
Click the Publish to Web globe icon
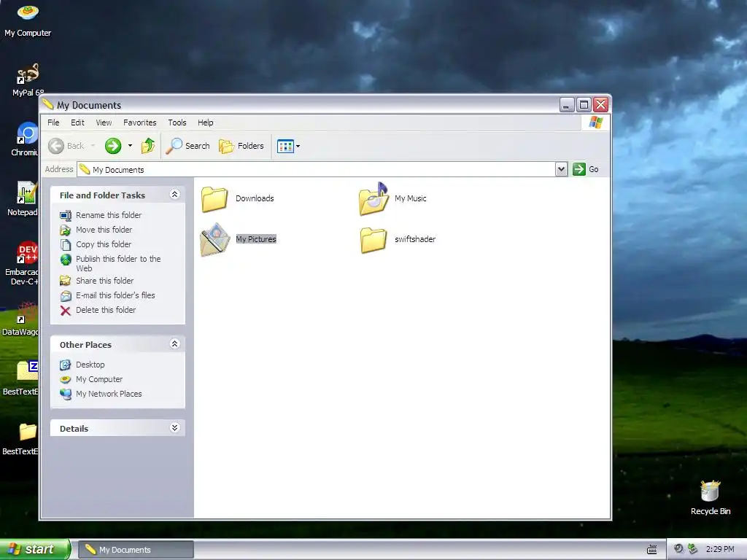[66, 260]
